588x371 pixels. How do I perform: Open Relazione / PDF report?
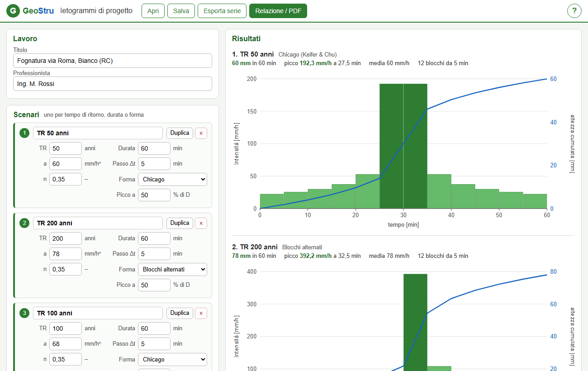pyautogui.click(x=278, y=11)
